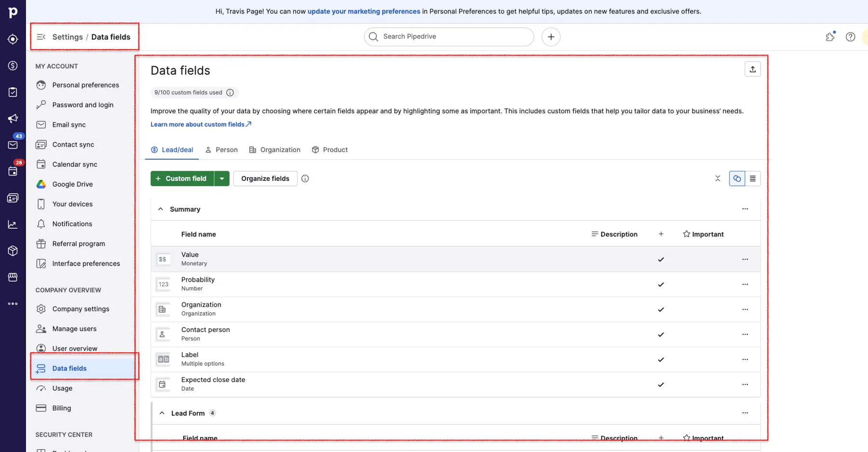Open Organization row more options
868x452 pixels.
[745, 310]
